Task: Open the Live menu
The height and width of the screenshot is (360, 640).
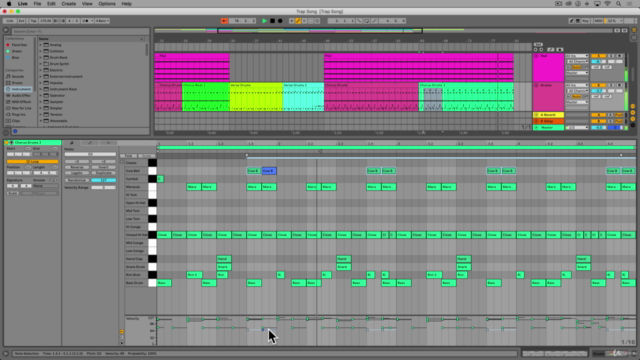Action: (22, 4)
